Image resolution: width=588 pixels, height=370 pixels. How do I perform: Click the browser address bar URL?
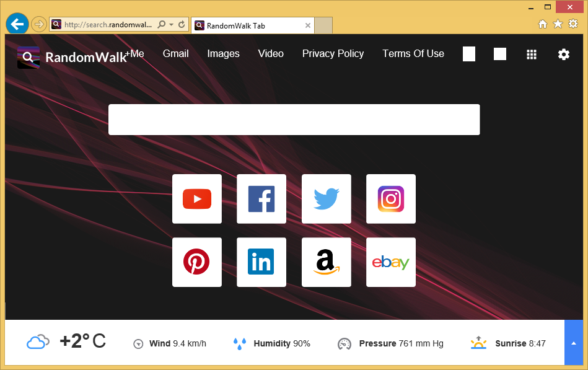[108, 24]
